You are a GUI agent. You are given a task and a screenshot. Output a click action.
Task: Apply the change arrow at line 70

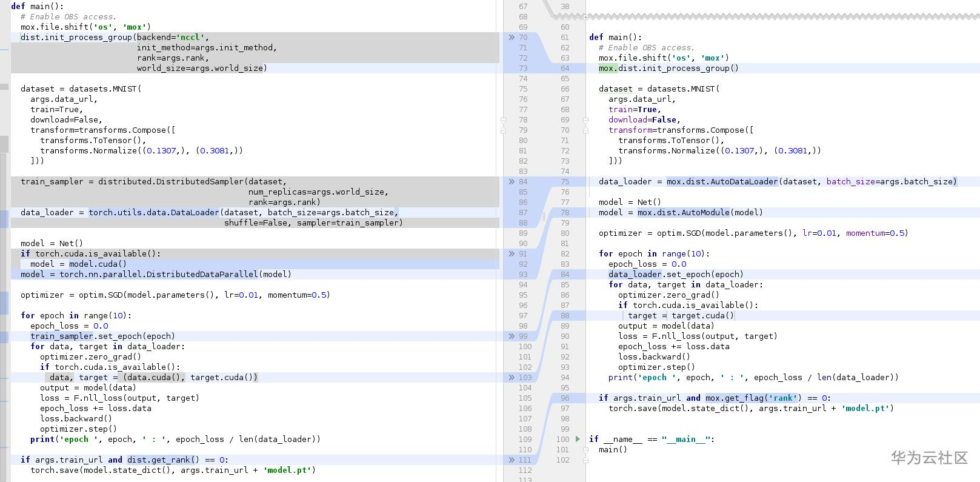click(x=512, y=38)
